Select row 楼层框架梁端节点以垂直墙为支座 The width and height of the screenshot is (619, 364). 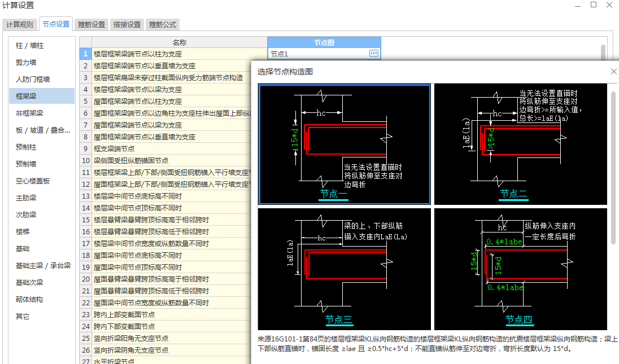click(x=171, y=66)
